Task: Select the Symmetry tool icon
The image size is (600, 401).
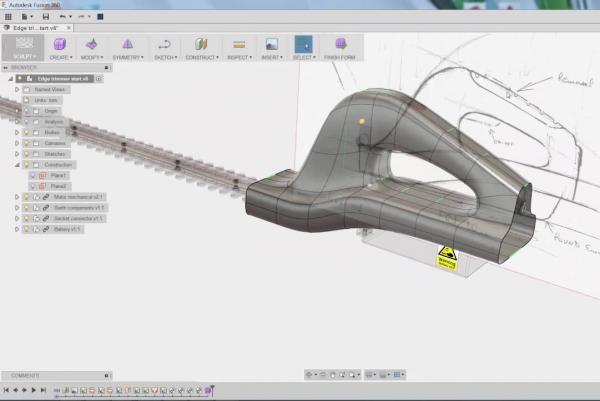Action: [127, 45]
